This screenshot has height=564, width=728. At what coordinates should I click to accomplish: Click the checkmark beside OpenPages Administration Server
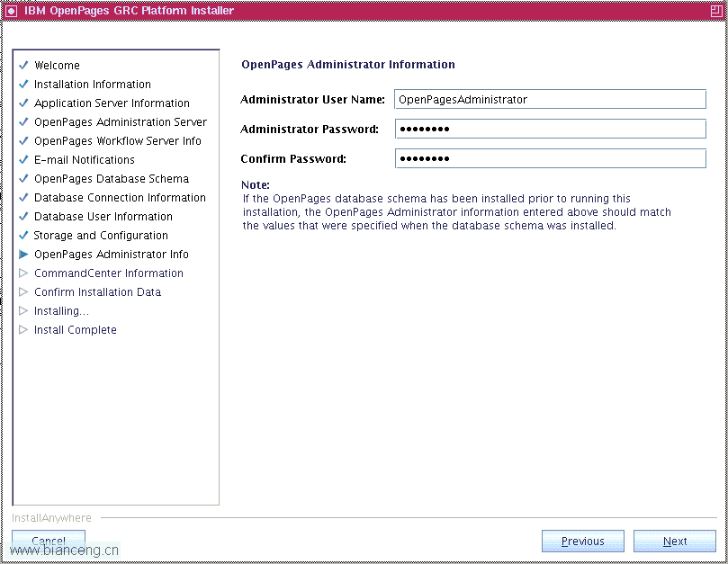pyautogui.click(x=23, y=121)
